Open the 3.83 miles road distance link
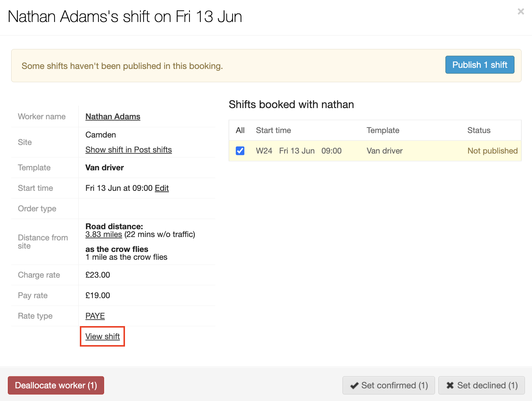Image resolution: width=532 pixels, height=401 pixels. 103,234
